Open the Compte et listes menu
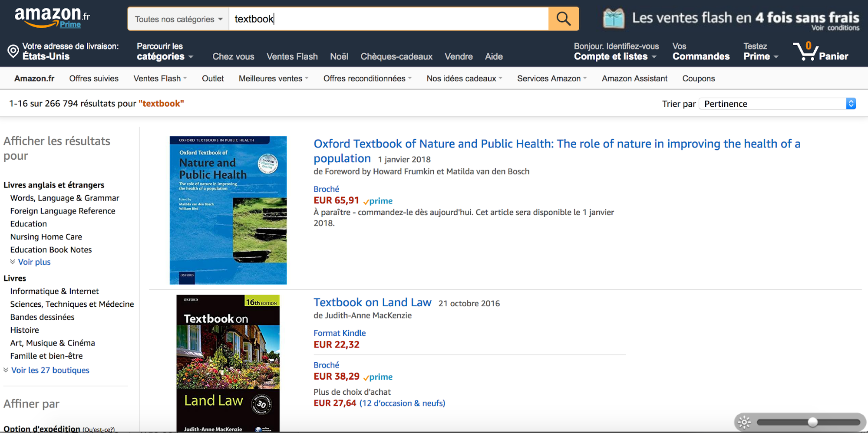 coord(612,56)
